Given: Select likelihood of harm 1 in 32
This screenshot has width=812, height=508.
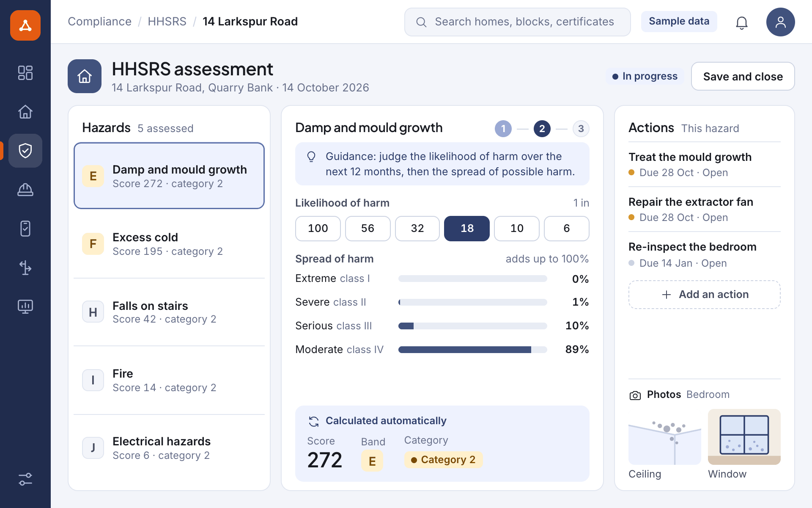Looking at the screenshot, I should click(417, 229).
